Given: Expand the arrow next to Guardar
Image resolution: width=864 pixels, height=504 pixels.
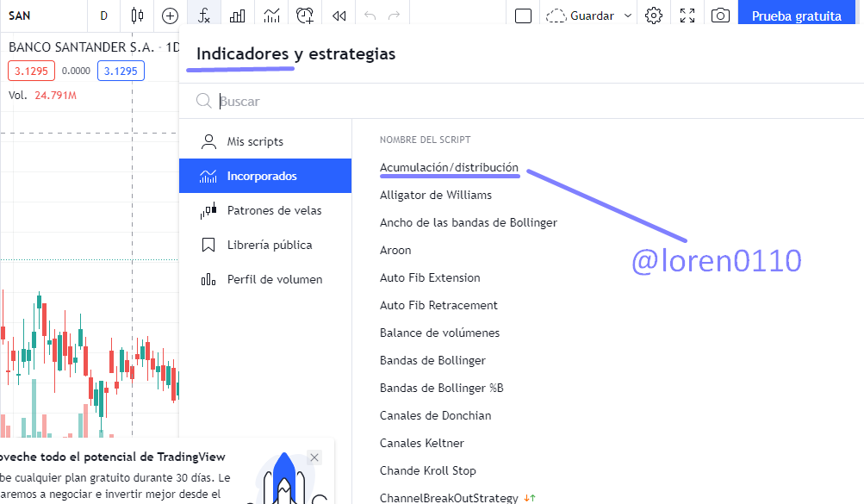Looking at the screenshot, I should point(628,16).
